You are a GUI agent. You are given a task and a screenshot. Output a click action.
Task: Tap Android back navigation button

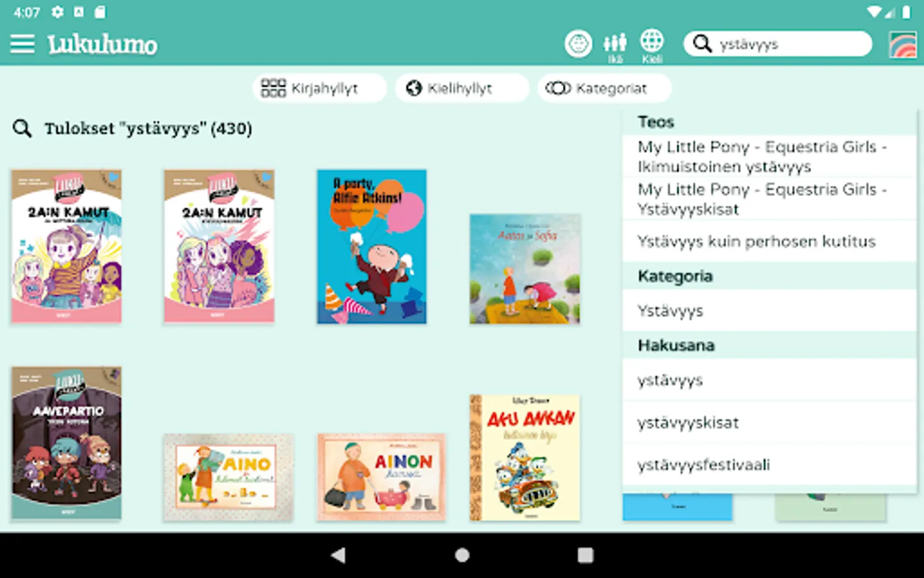tap(338, 556)
